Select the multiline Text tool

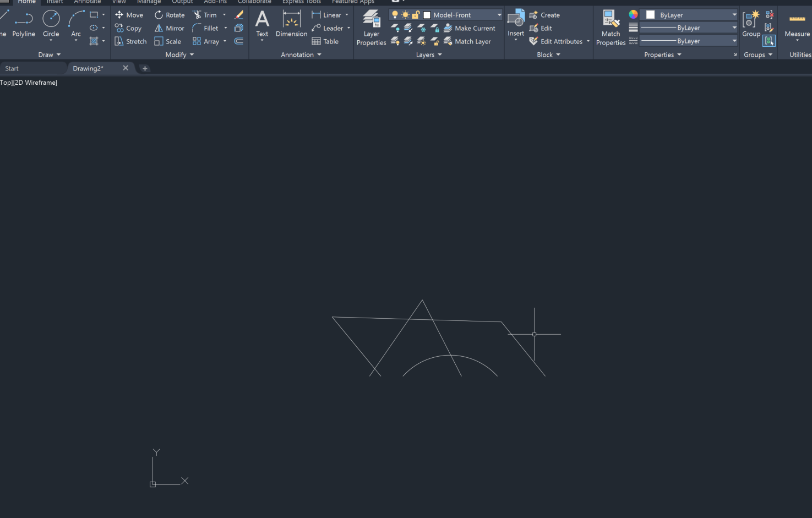262,25
